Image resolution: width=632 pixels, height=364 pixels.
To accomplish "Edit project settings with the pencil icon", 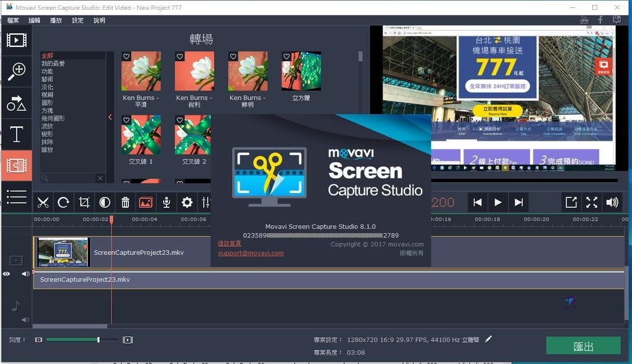I will tap(489, 339).
